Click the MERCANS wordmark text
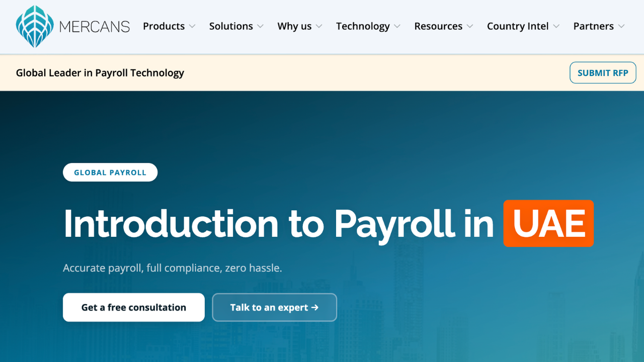The width and height of the screenshot is (644, 362). click(x=94, y=27)
